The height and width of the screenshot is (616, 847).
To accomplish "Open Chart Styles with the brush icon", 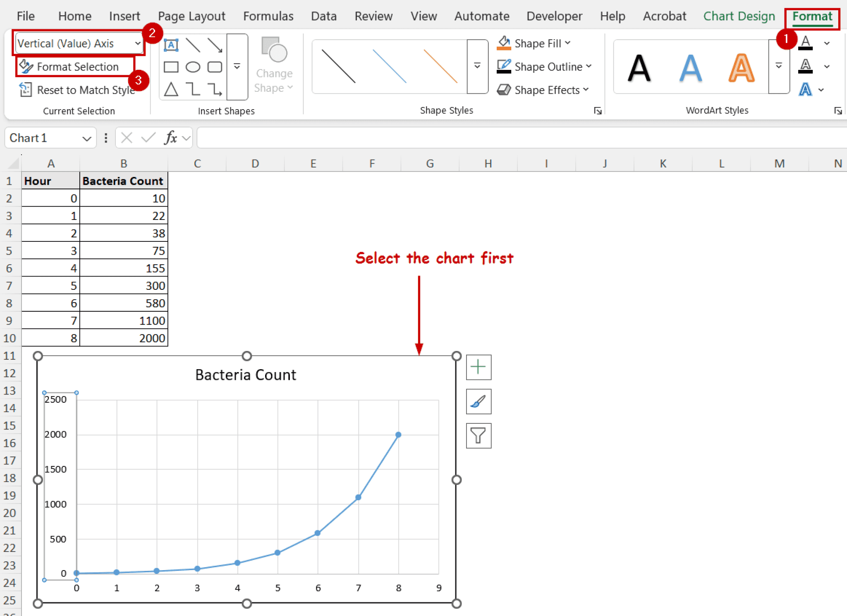I will click(x=478, y=401).
